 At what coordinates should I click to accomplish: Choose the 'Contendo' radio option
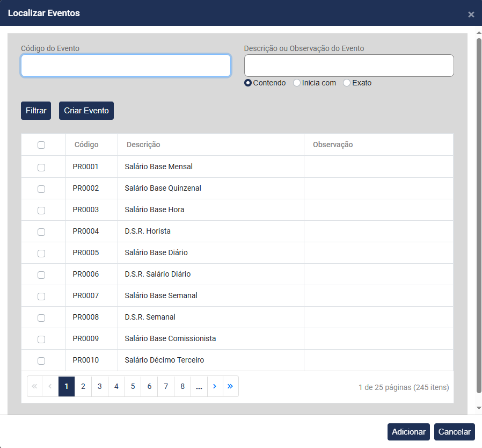(x=248, y=83)
